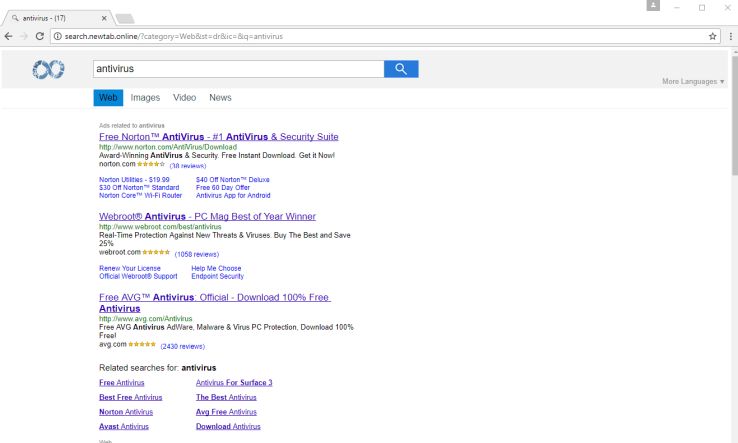Open Norton Core Wi-Fi Router sitelink

click(x=140, y=195)
